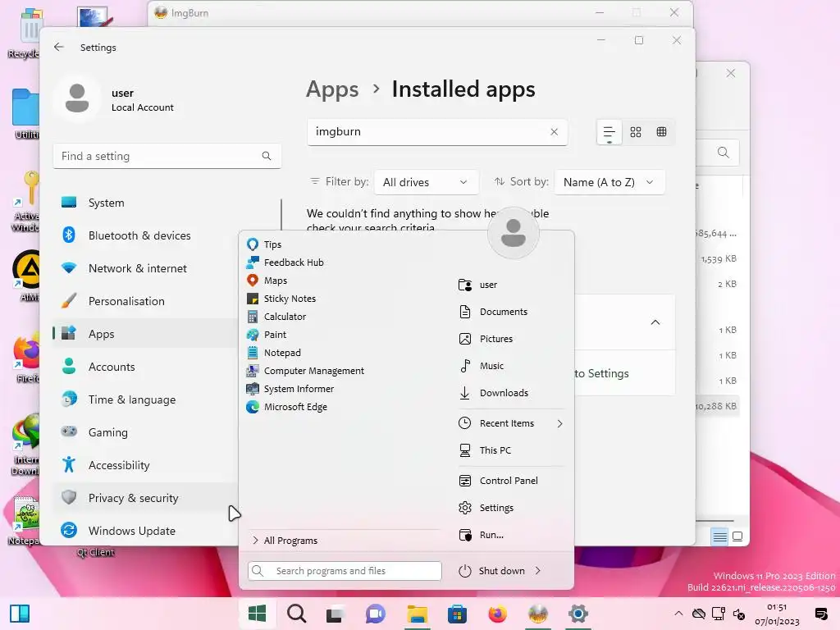
Task: Open Maps app from start menu
Action: 267,281
